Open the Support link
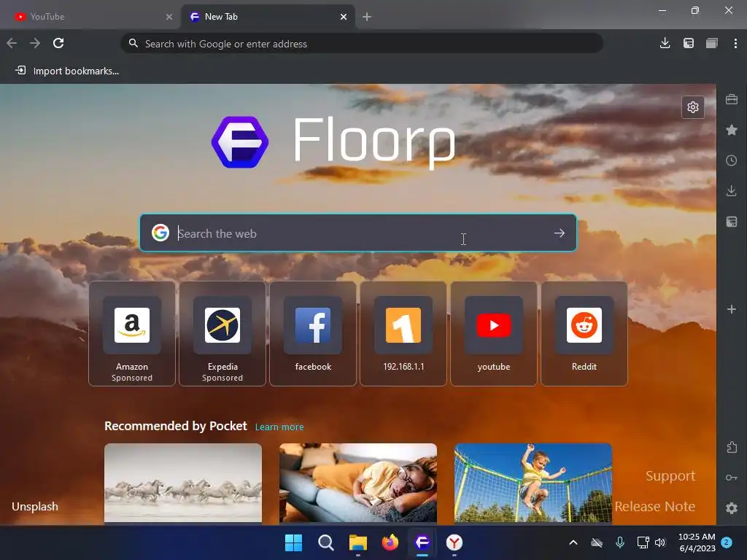The height and width of the screenshot is (560, 747). coord(670,475)
